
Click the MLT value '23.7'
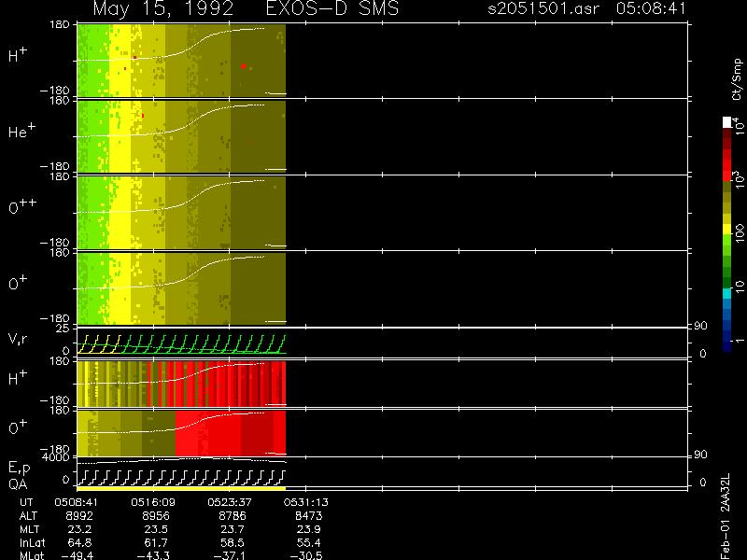click(x=232, y=529)
